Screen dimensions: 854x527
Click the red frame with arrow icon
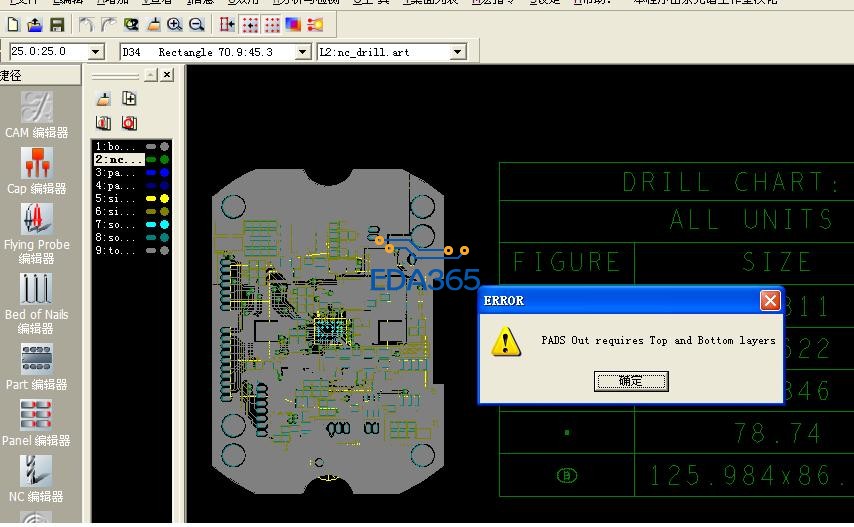(227, 24)
